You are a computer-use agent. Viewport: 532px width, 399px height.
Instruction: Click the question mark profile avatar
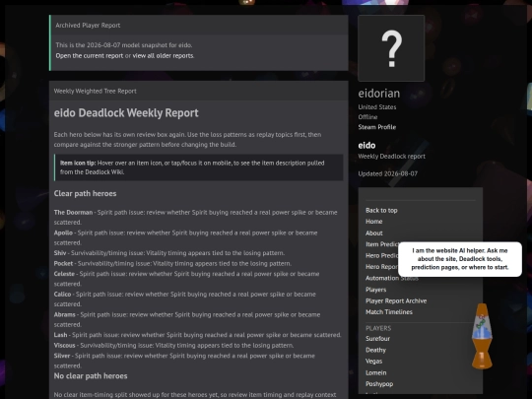coord(391,48)
